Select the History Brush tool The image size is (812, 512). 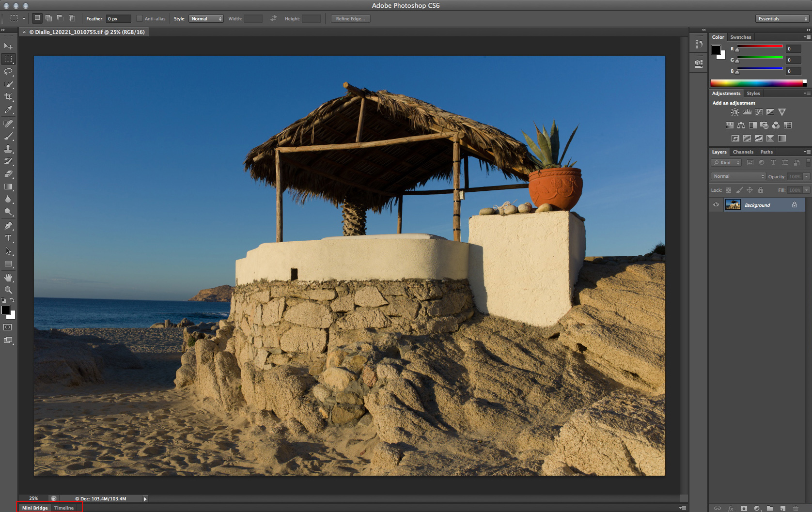pyautogui.click(x=8, y=161)
